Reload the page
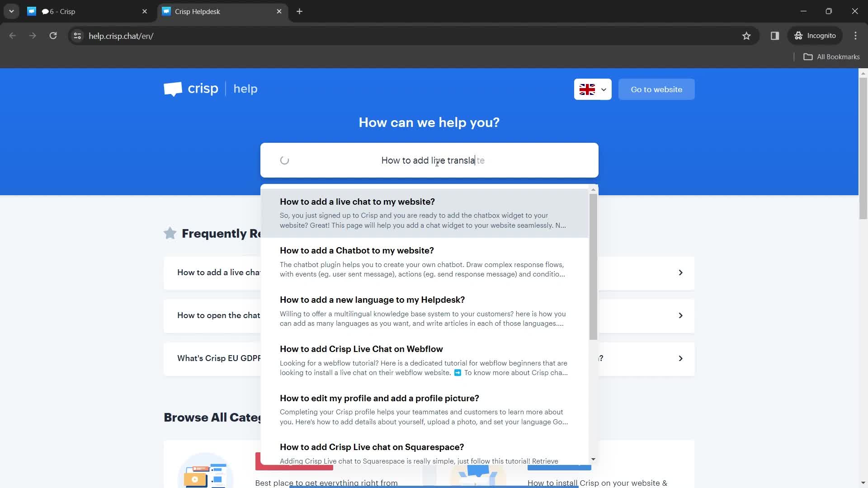868x488 pixels. click(53, 36)
